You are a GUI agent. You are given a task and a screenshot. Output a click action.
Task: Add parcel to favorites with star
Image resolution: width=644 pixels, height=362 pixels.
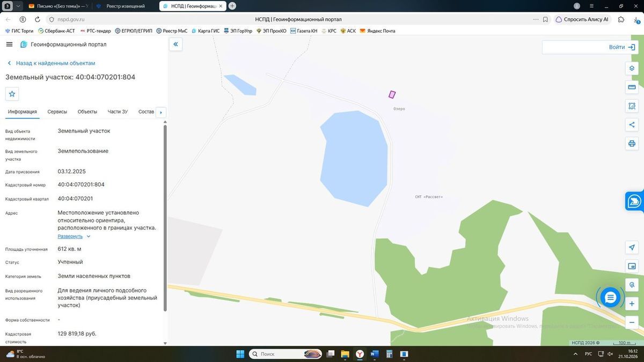tap(12, 94)
